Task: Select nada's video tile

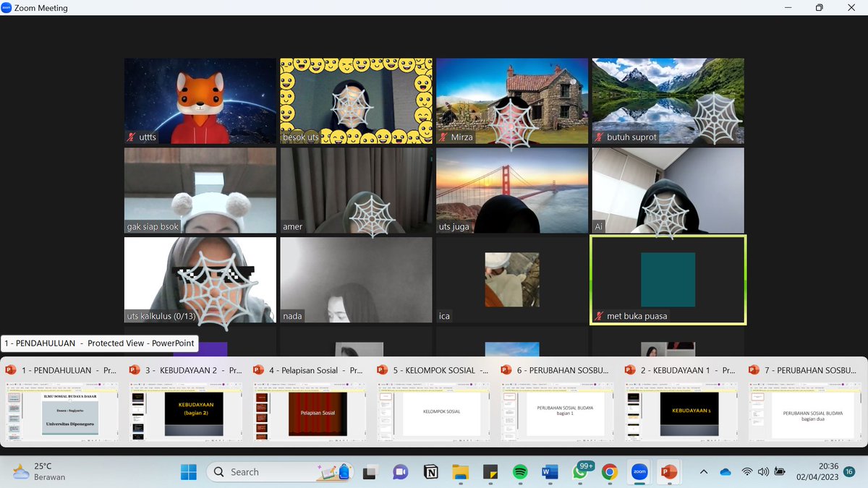Action: coord(357,280)
